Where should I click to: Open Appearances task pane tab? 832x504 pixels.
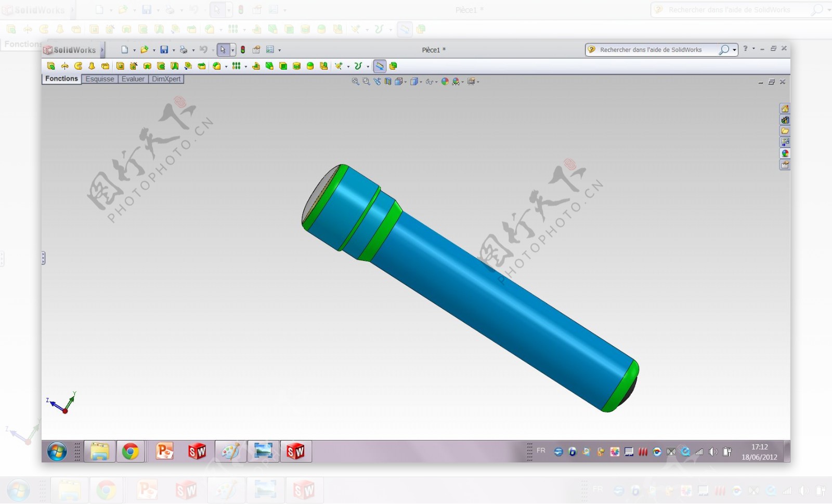tap(785, 153)
